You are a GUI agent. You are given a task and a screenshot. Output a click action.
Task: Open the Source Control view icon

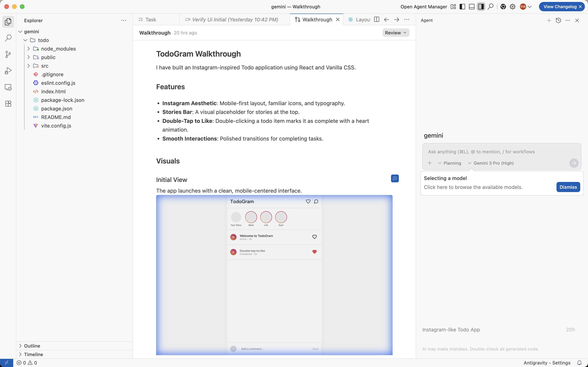pos(8,54)
